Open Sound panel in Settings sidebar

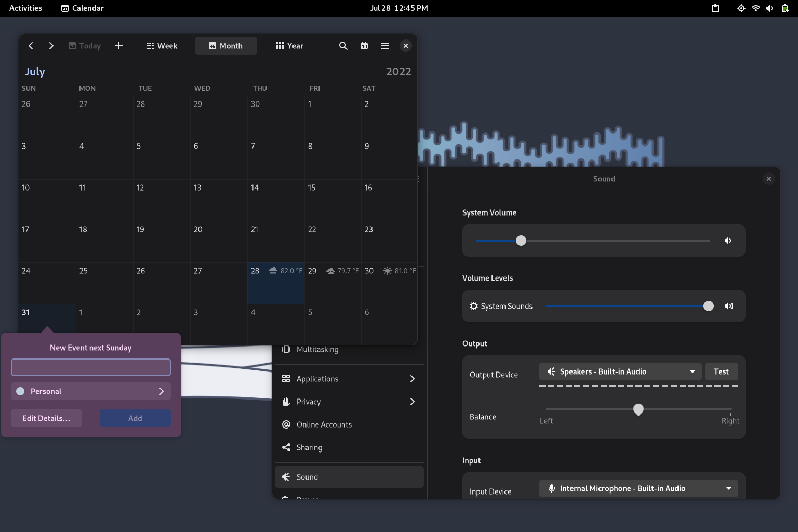(349, 477)
